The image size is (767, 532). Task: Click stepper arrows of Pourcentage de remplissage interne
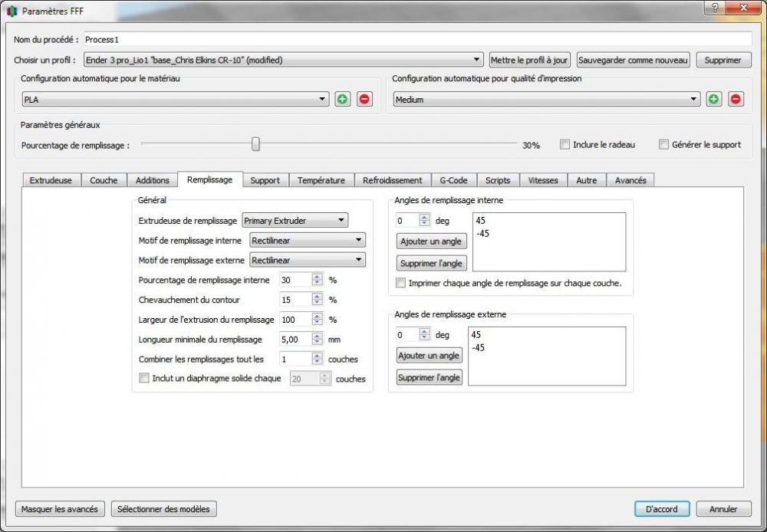(x=318, y=280)
